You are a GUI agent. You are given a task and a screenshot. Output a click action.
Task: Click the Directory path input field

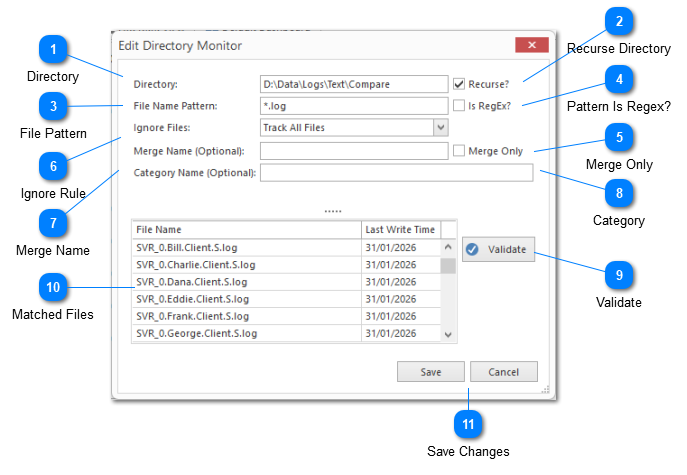click(x=354, y=84)
